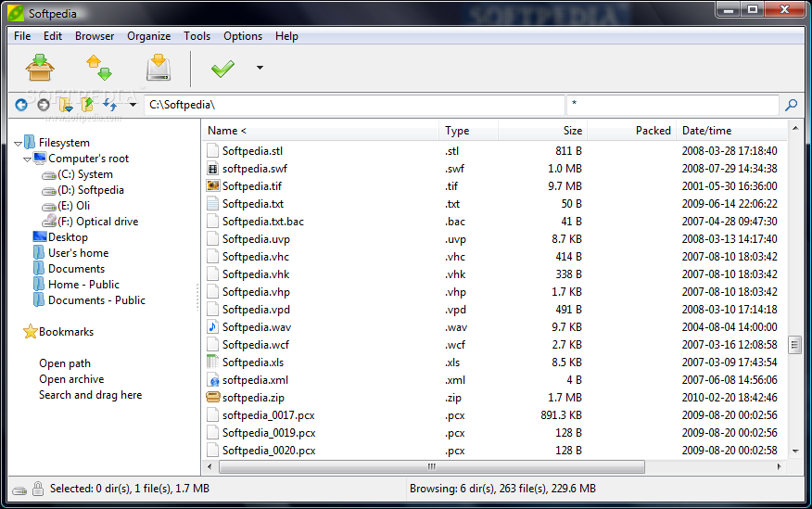Click the Convert archives arrows icon
Image resolution: width=812 pixels, height=509 pixels.
point(99,68)
